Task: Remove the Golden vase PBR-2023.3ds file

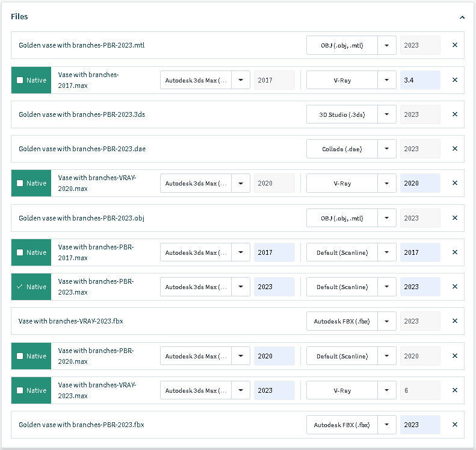Action: point(454,114)
